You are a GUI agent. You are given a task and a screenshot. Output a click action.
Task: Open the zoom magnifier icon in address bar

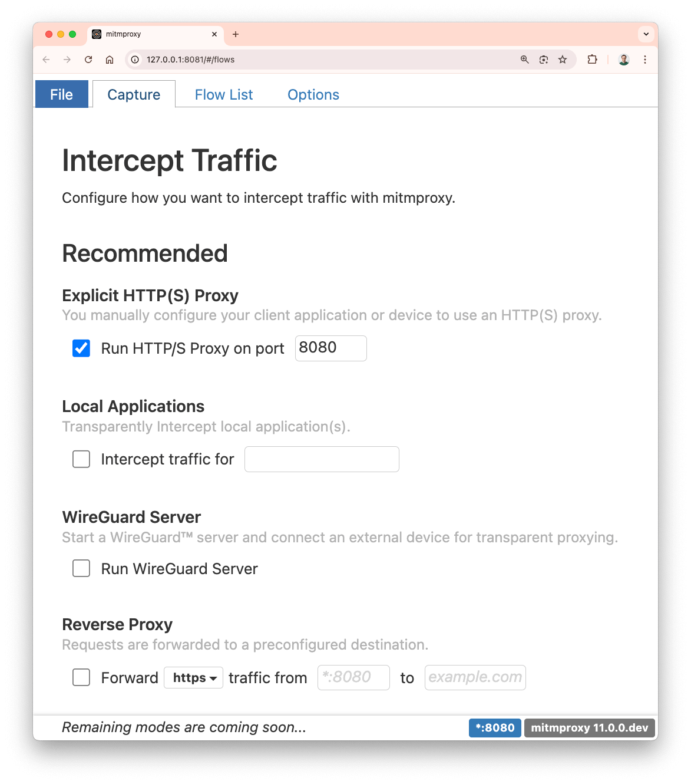click(x=525, y=60)
